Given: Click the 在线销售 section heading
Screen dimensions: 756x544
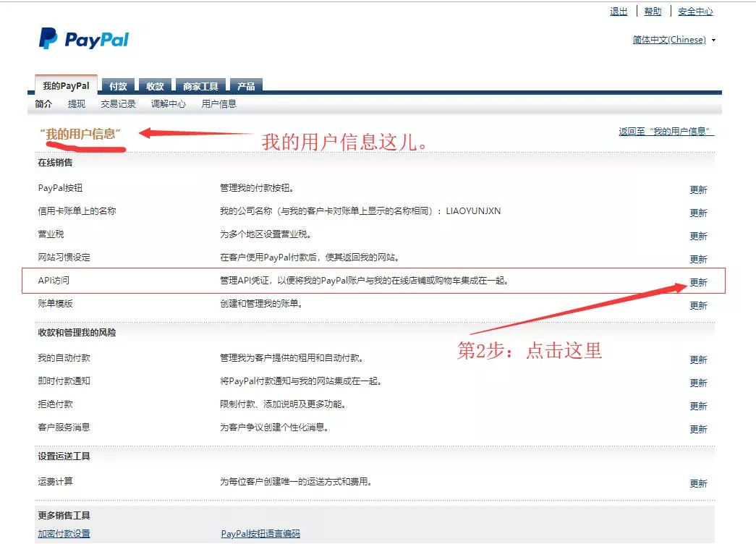Looking at the screenshot, I should tap(56, 163).
